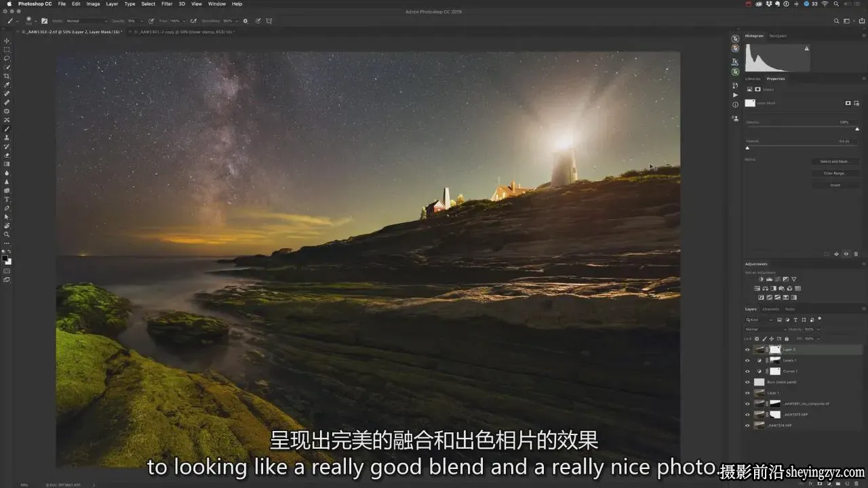Select the Eraser tool
Image resolution: width=868 pixels, height=488 pixels.
[x=7, y=155]
